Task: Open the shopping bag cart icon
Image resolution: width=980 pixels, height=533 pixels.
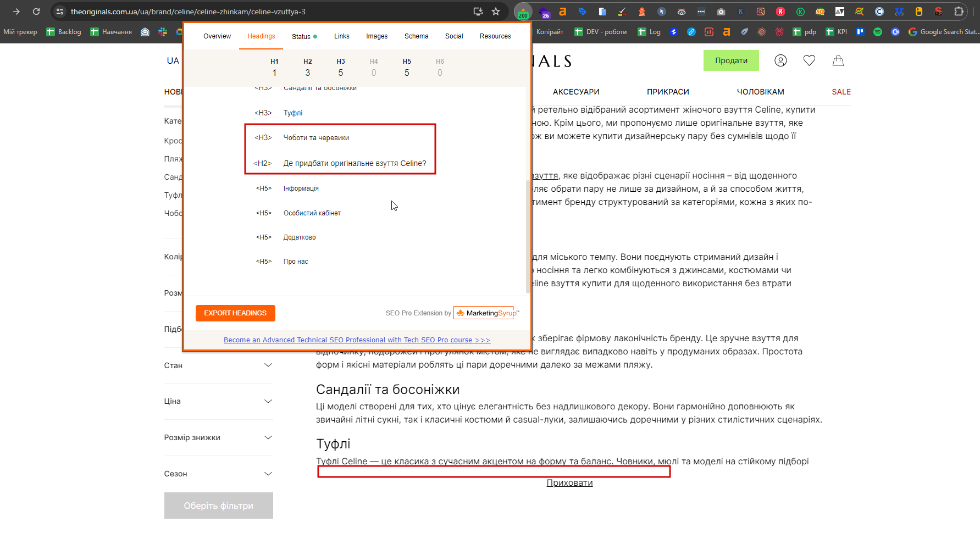Action: (x=838, y=60)
